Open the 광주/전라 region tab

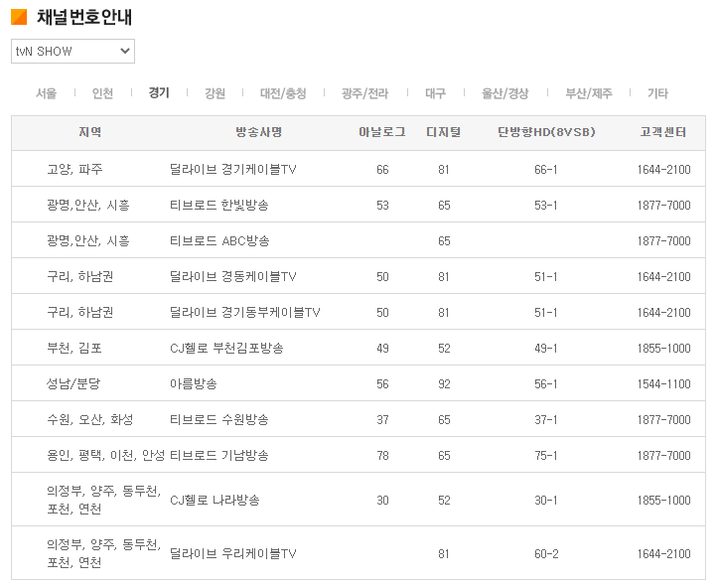pyautogui.click(x=364, y=93)
